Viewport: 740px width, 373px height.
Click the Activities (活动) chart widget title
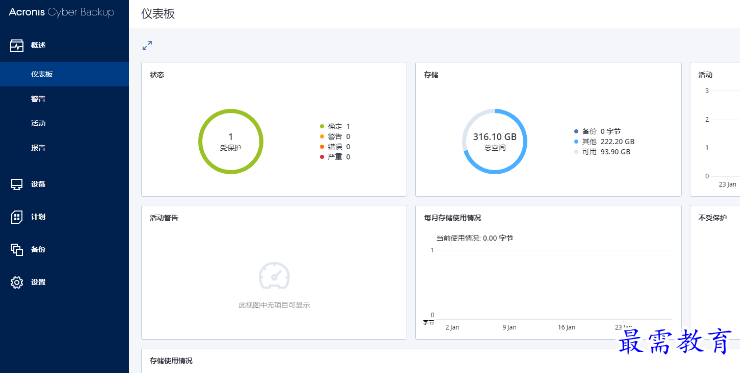(x=705, y=75)
